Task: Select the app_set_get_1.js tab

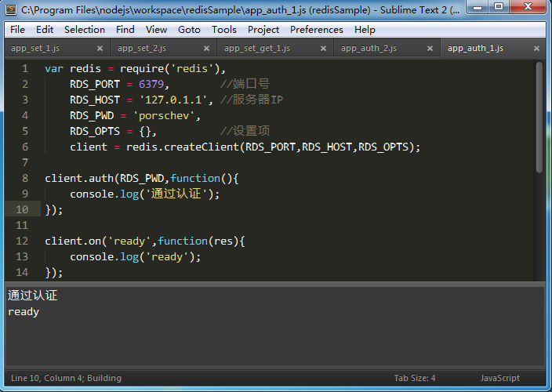Action: [x=256, y=49]
